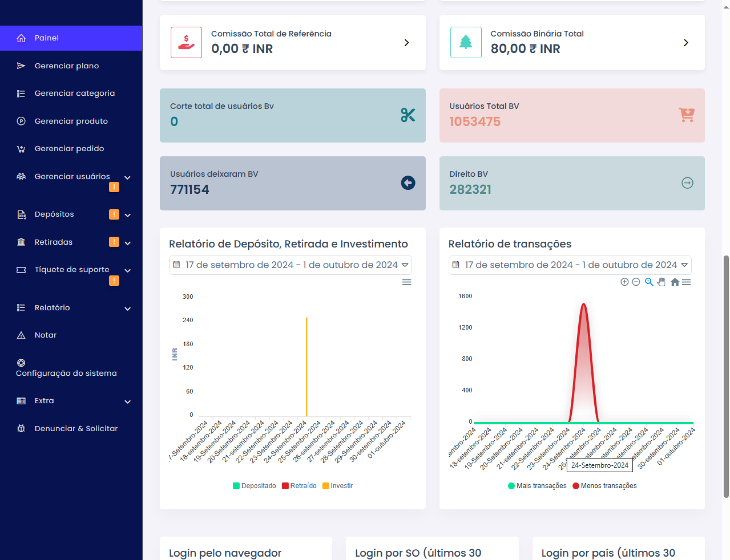Click zoom out icon on transactions chart
Image resolution: width=730 pixels, height=560 pixels.
(636, 282)
